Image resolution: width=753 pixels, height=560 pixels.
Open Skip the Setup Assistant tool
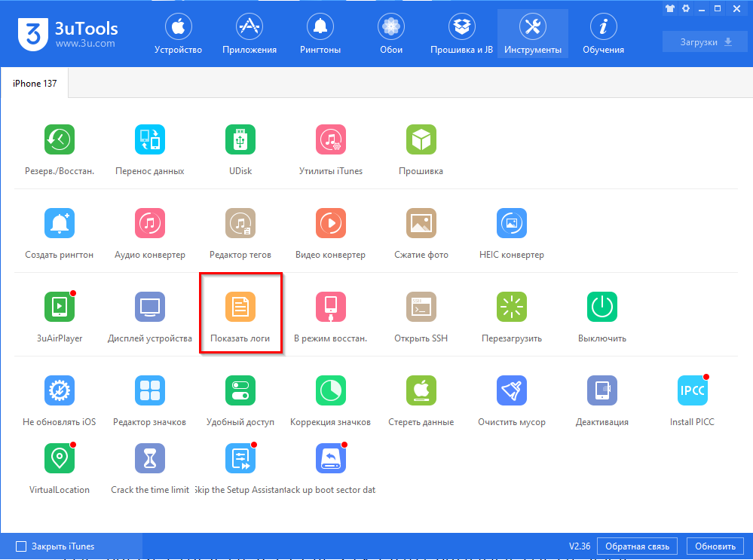[x=240, y=457]
